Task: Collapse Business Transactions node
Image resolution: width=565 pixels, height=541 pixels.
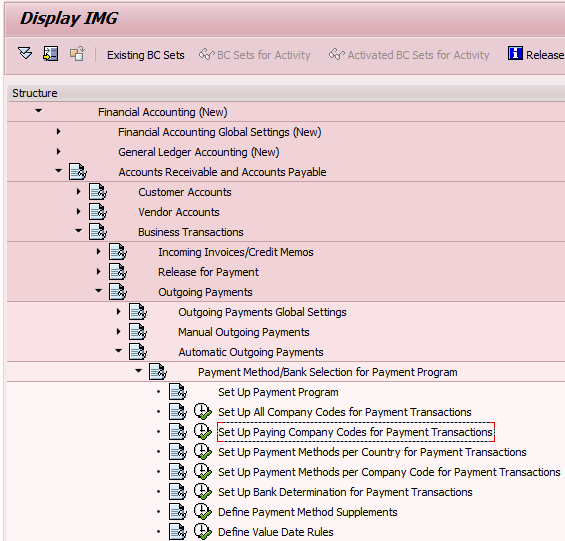Action: click(78, 231)
